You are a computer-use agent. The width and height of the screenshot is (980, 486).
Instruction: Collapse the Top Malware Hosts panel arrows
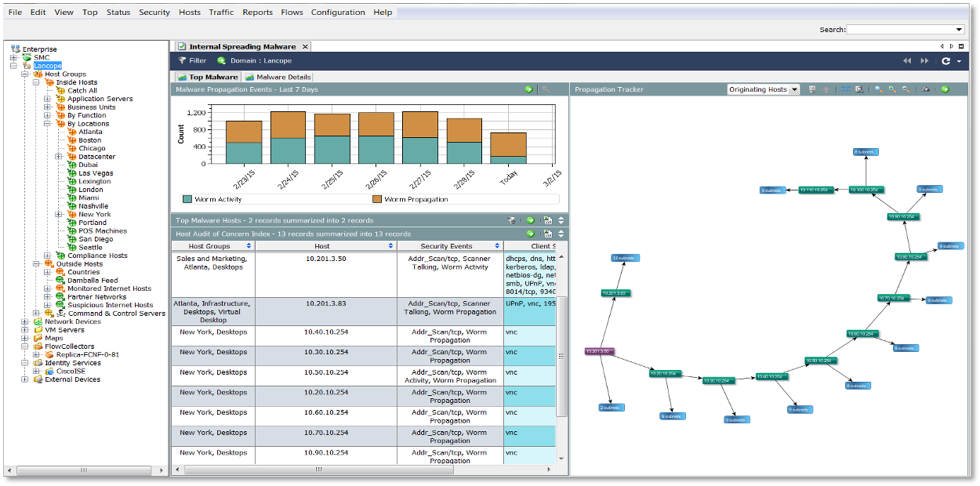[x=561, y=220]
